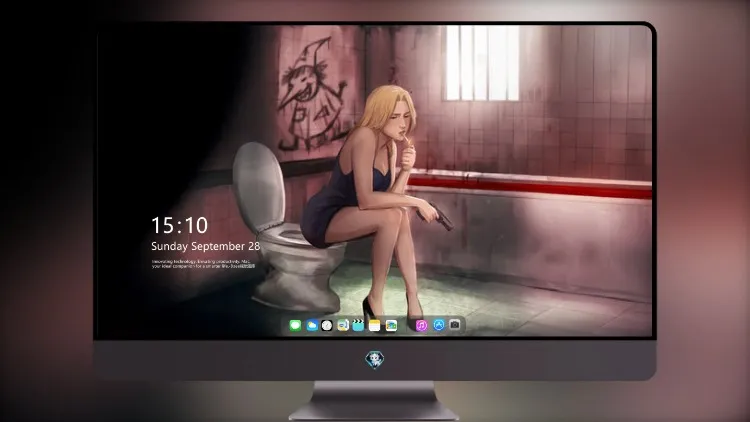Screen dimensions: 750x422
Task: Open the yellow Notes app in dock
Action: pos(375,325)
